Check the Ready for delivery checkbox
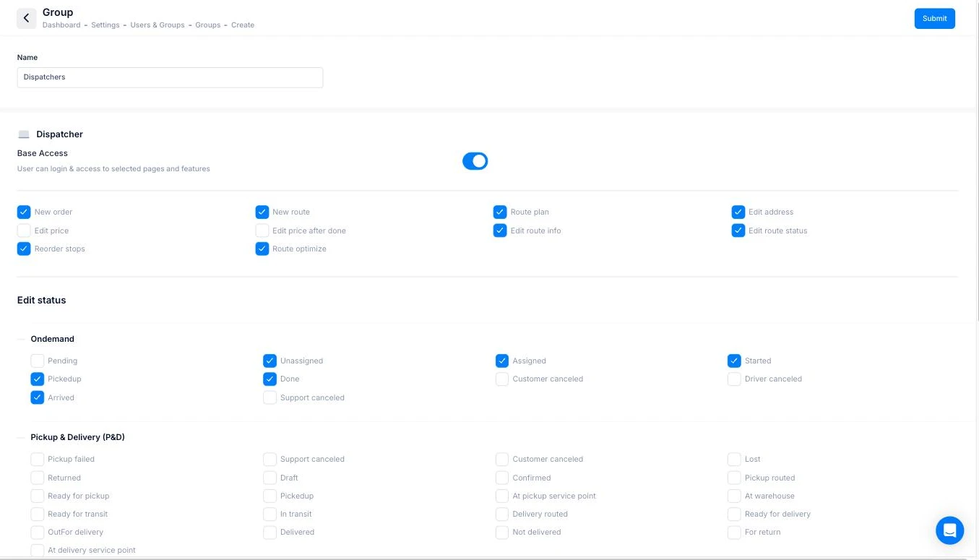The height and width of the screenshot is (560, 979). [x=734, y=514]
